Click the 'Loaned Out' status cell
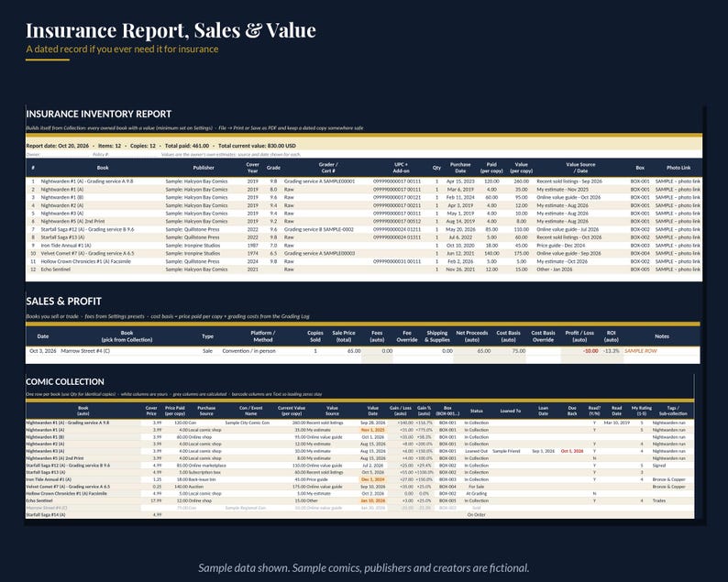This screenshot has width=728, height=582. (x=477, y=451)
